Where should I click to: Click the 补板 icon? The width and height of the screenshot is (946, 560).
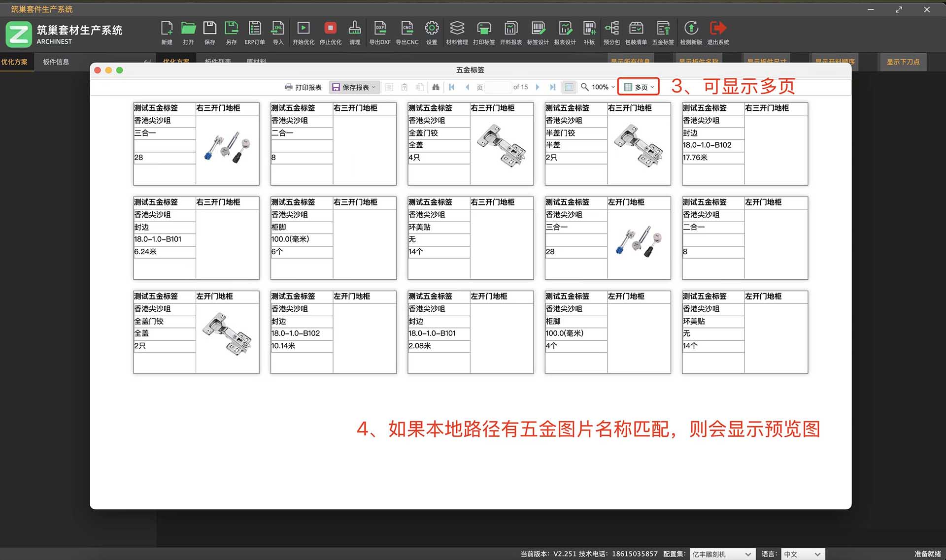[x=589, y=33]
